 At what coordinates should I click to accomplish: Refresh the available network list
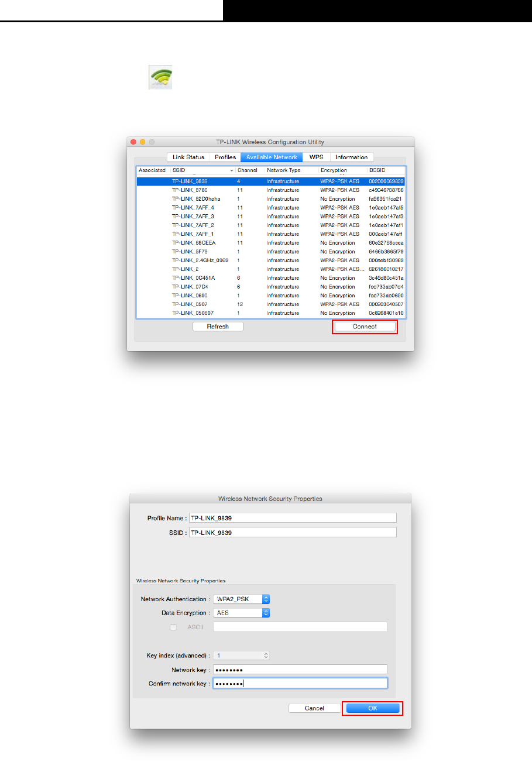[x=218, y=327]
